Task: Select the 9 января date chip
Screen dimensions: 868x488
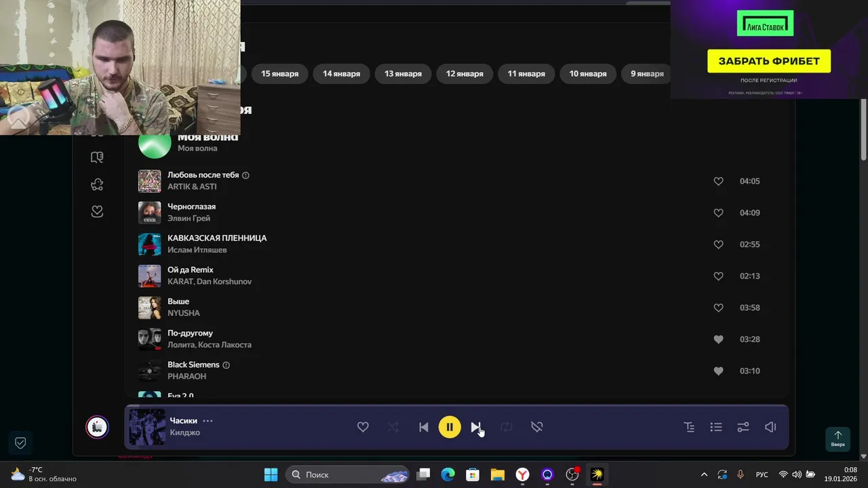Action: coord(646,74)
